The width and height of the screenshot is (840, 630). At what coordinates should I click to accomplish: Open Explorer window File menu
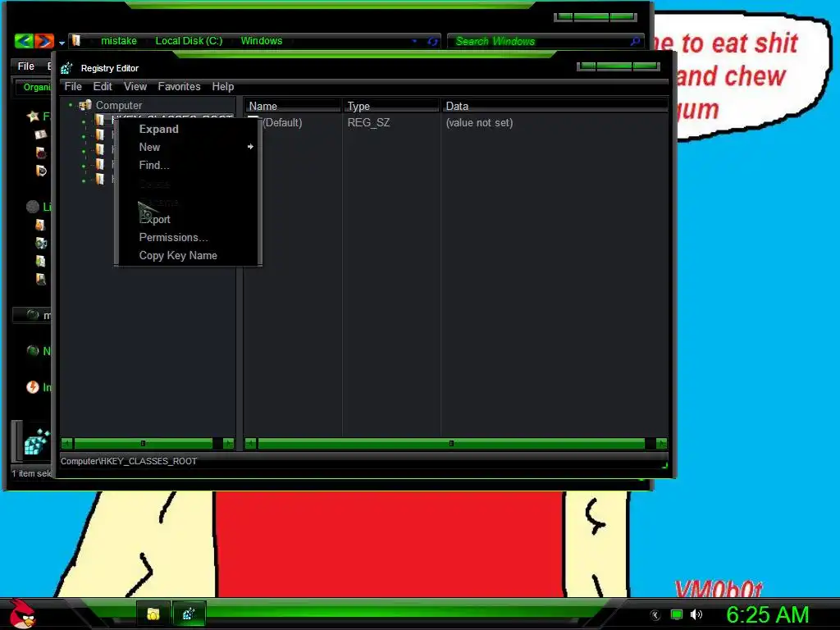tap(25, 66)
